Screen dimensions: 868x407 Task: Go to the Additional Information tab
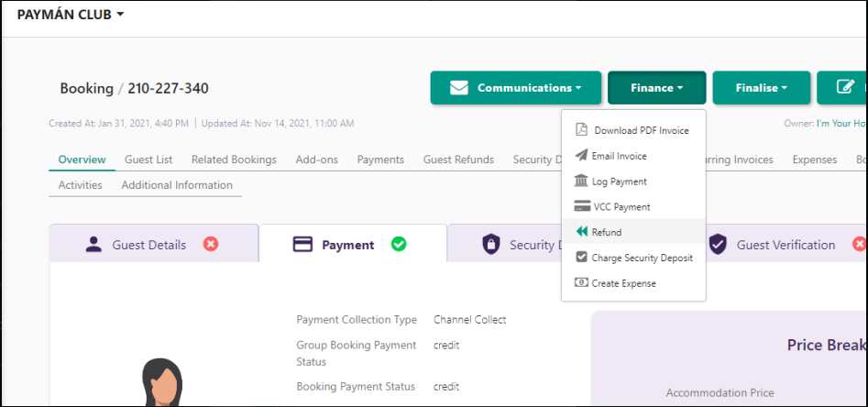[x=177, y=185]
